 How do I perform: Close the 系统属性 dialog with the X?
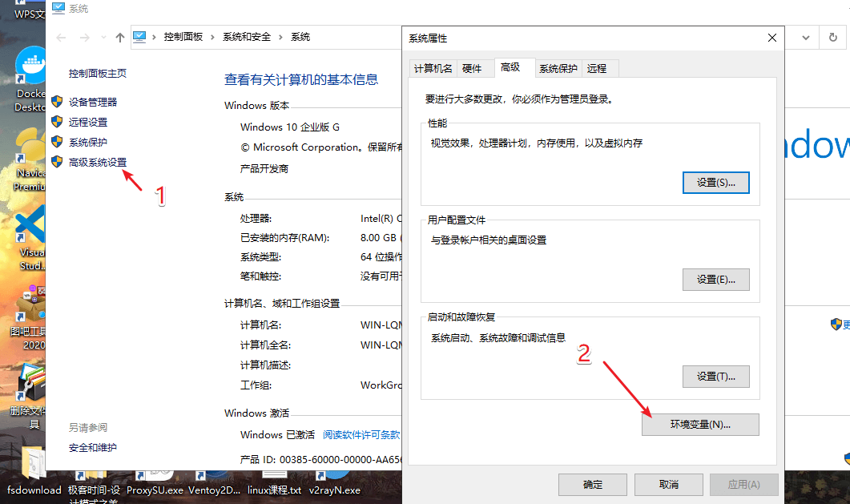(772, 38)
